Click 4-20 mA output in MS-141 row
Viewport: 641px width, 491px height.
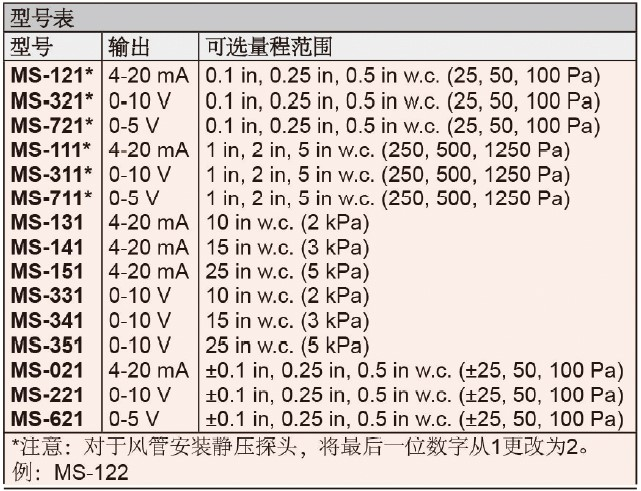tap(149, 247)
